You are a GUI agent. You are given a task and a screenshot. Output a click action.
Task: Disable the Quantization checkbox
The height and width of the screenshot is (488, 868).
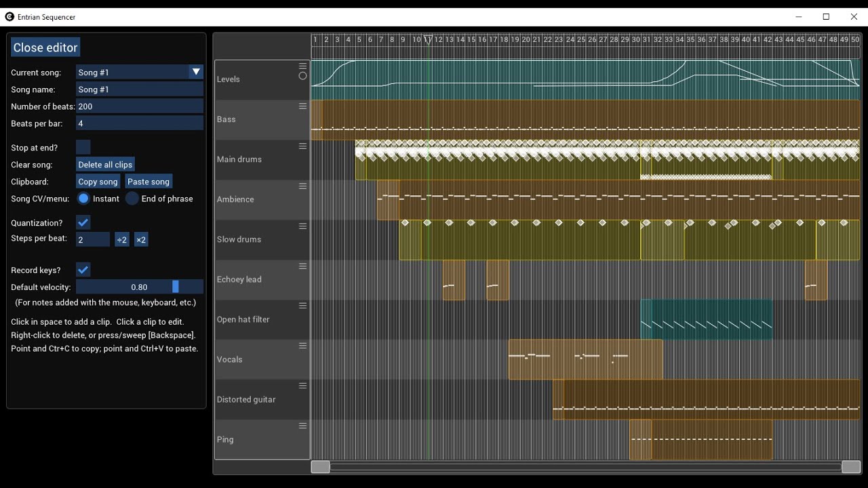[83, 223]
